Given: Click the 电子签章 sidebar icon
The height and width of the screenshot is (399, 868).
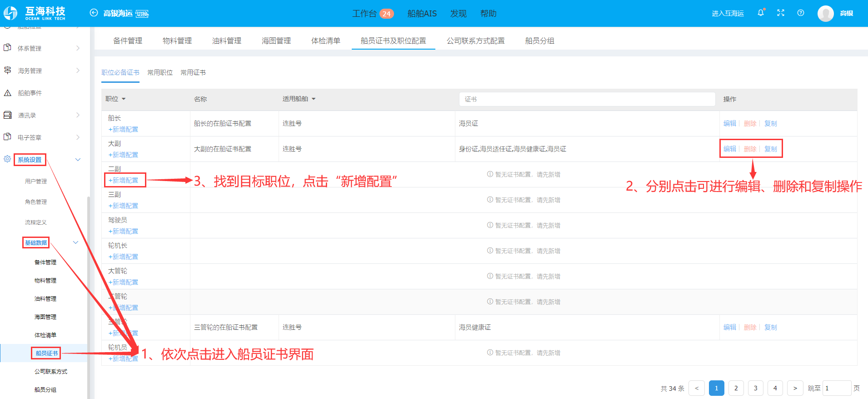Looking at the screenshot, I should tap(7, 137).
